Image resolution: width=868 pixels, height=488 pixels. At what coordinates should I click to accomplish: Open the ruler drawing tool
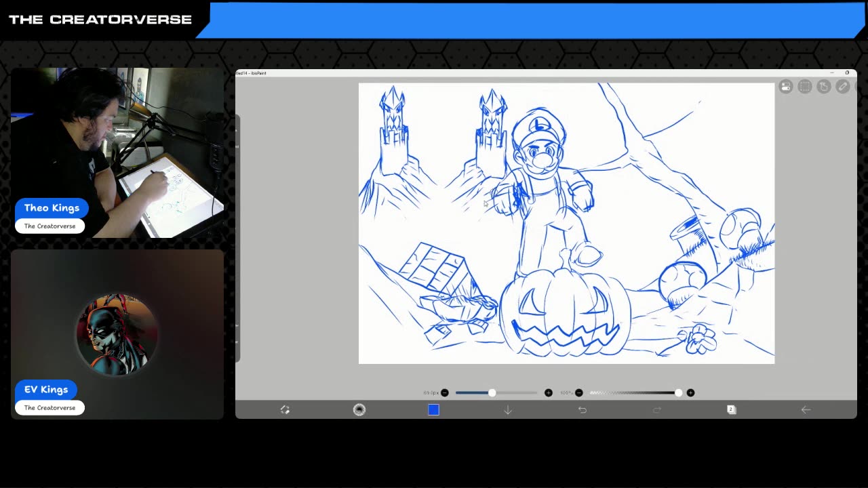[x=842, y=87]
